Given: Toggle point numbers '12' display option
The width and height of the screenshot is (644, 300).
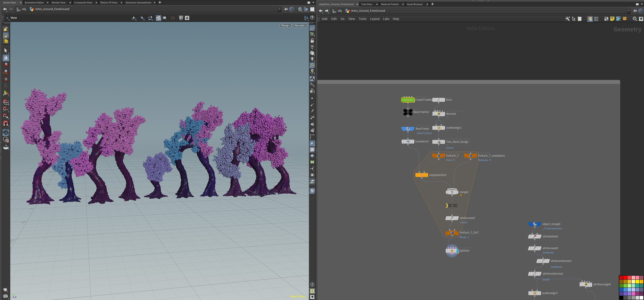Looking at the screenshot, I should coord(312,117).
